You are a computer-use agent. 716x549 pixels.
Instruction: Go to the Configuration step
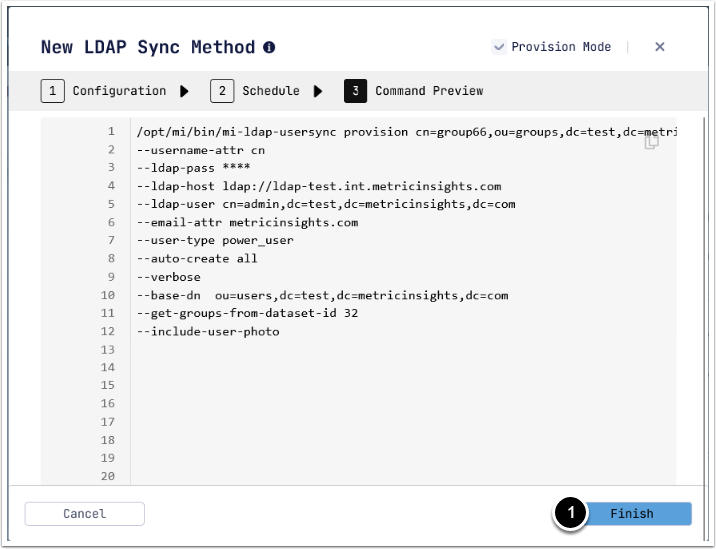click(x=119, y=91)
